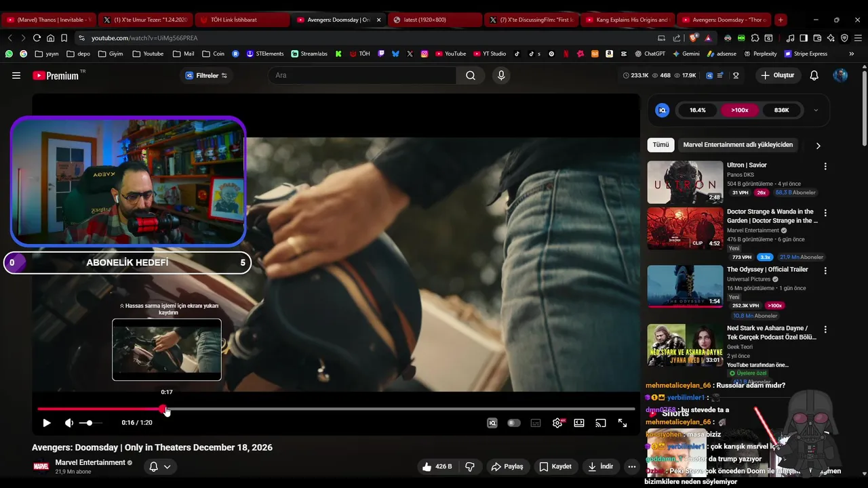Screen dimensions: 868x488
Task: Open a new browser tab
Action: point(781,20)
